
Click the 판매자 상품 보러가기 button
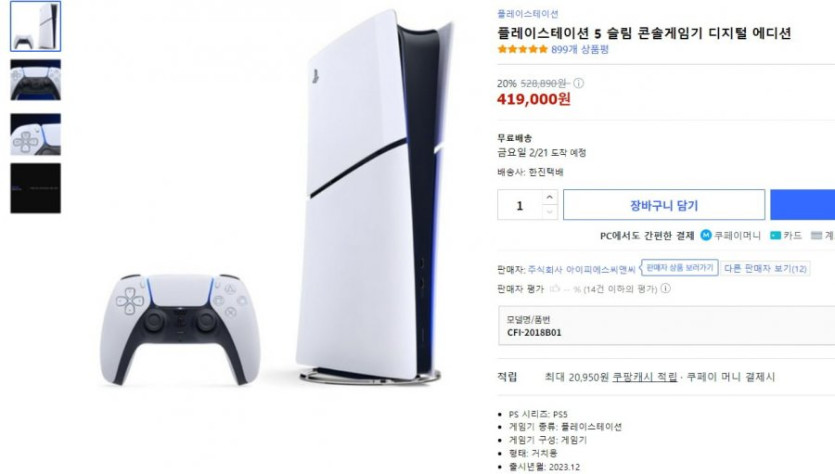679,268
